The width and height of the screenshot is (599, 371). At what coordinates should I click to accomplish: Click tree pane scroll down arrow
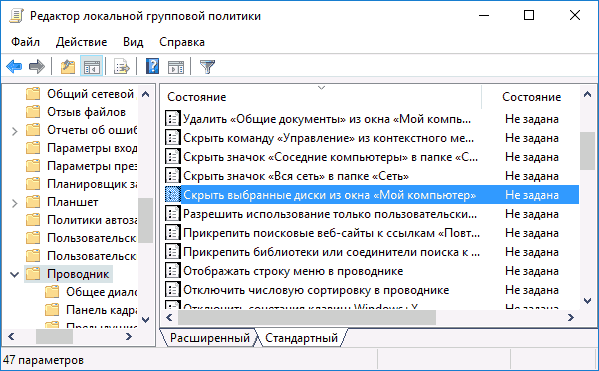[146, 319]
